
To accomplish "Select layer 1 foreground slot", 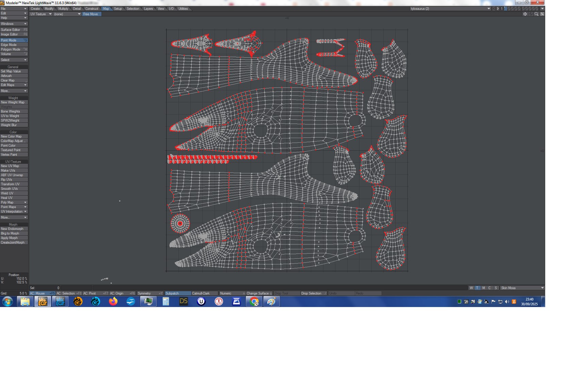I will [506, 8].
